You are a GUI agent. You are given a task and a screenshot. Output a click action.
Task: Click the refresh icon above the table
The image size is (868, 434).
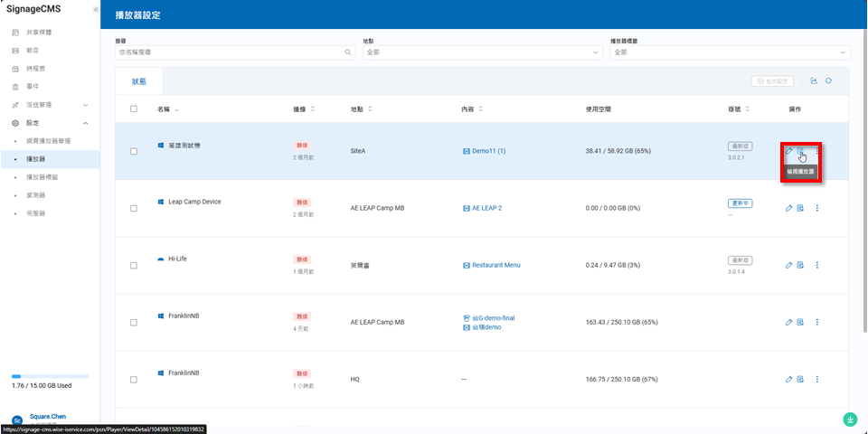(828, 81)
